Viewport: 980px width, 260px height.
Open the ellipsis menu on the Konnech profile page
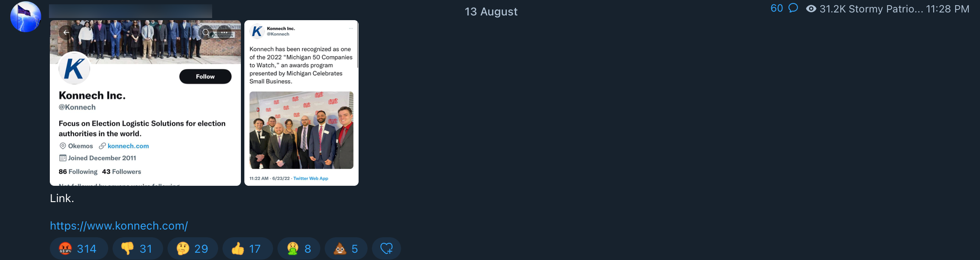pos(225,32)
